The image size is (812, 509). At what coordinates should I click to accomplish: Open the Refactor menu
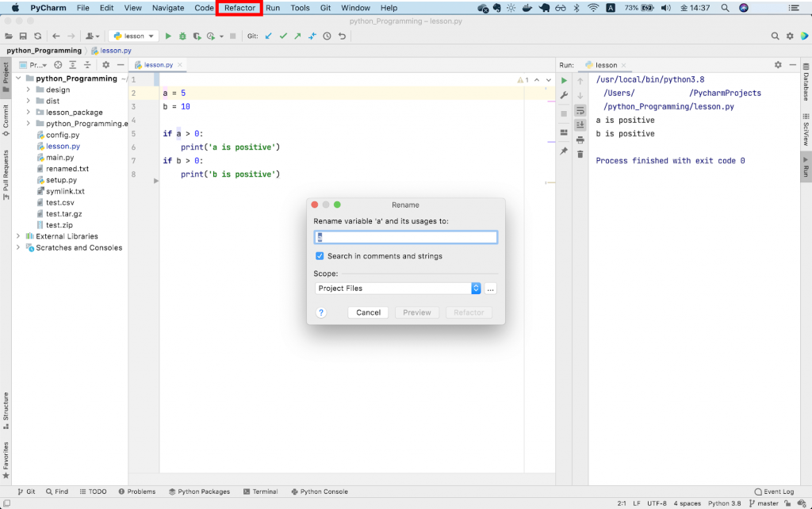tap(239, 8)
